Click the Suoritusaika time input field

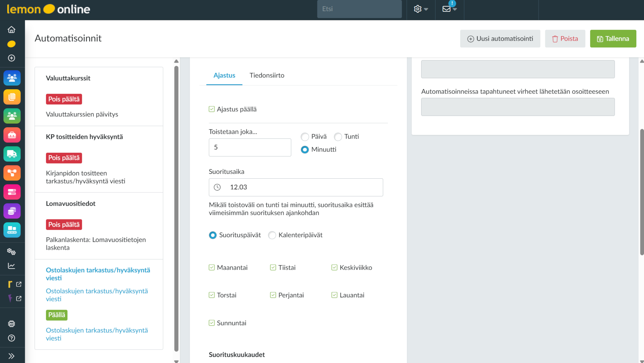296,187
